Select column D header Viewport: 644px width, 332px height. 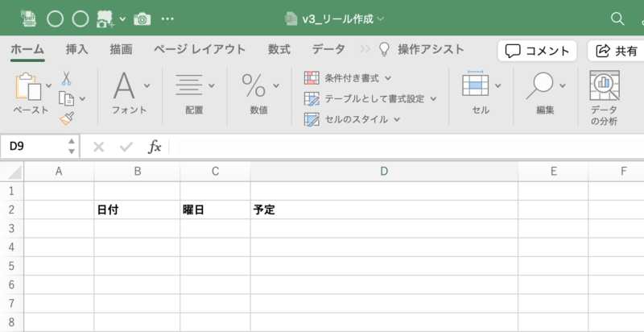click(384, 172)
